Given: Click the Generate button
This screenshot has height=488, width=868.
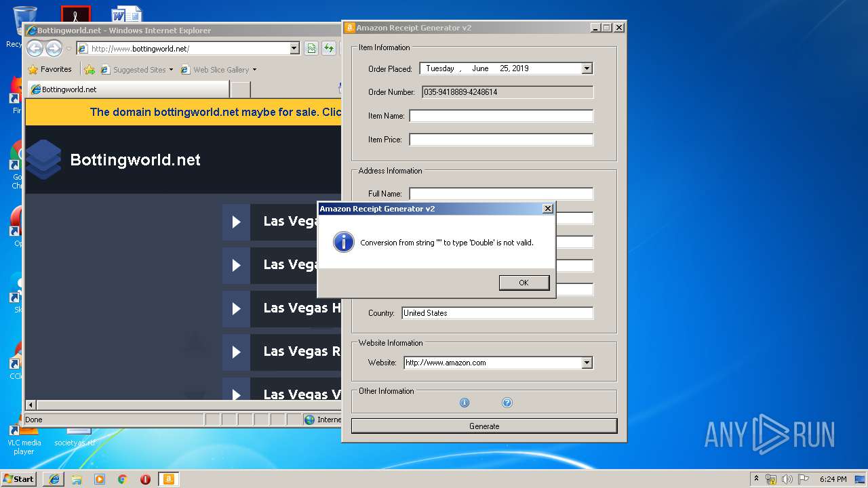Looking at the screenshot, I should tap(484, 426).
